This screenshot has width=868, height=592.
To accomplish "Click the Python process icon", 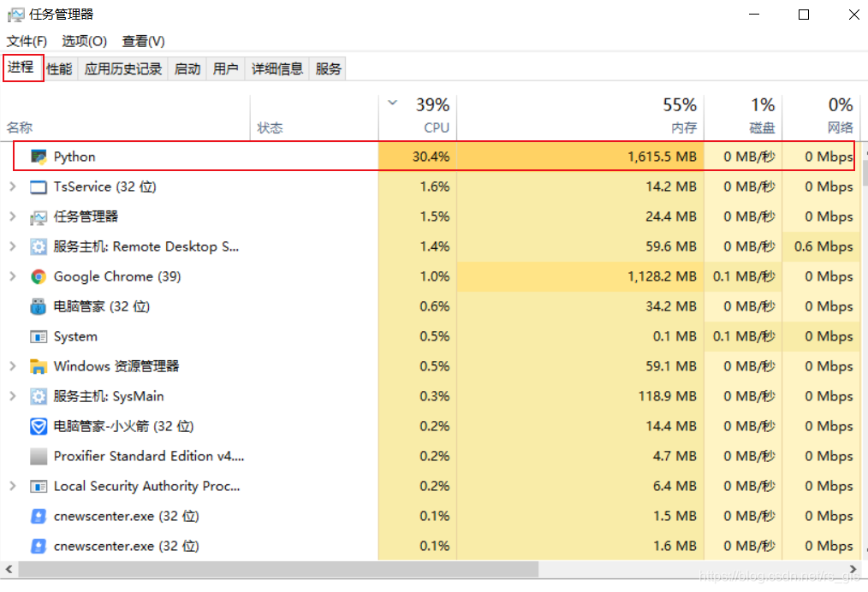I will point(39,157).
